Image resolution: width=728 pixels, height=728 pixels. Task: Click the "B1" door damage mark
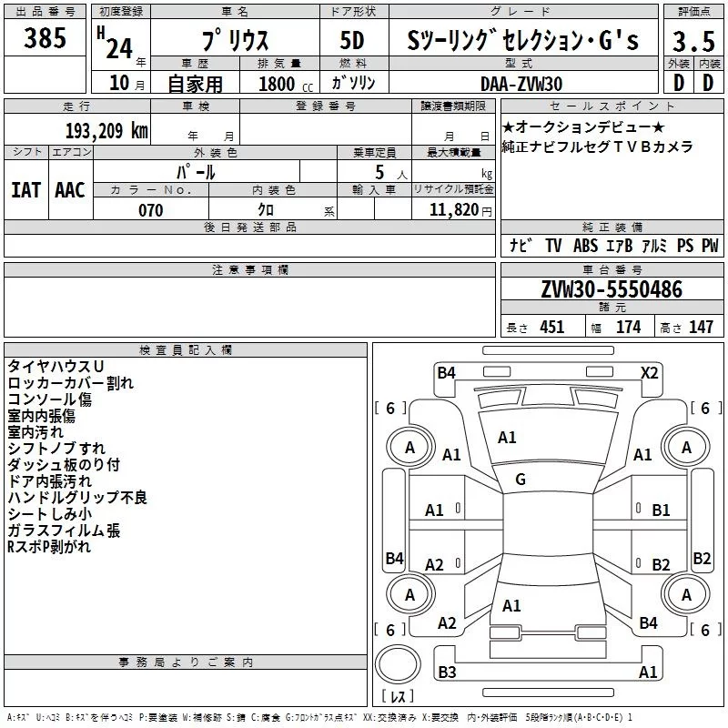tap(661, 511)
